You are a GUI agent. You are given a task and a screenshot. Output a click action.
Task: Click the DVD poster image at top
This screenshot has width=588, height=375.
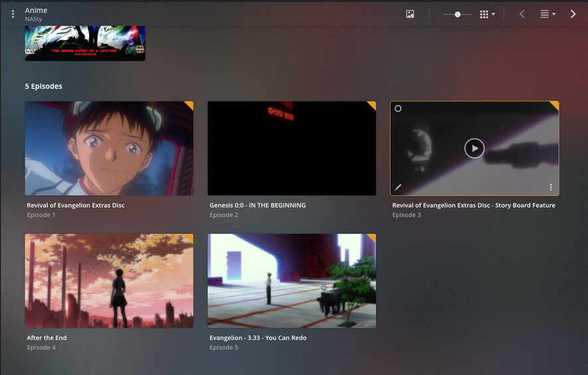point(85,43)
